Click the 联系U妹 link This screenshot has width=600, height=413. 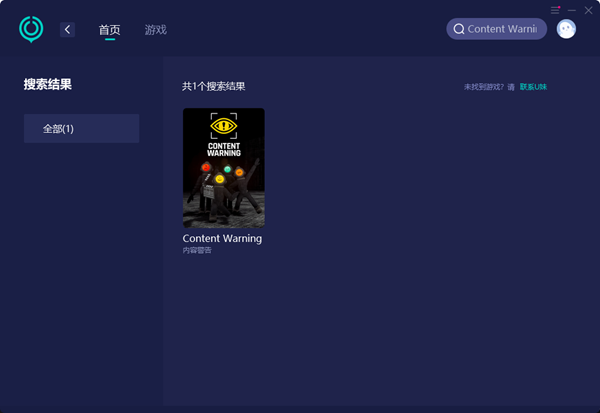[x=533, y=87]
